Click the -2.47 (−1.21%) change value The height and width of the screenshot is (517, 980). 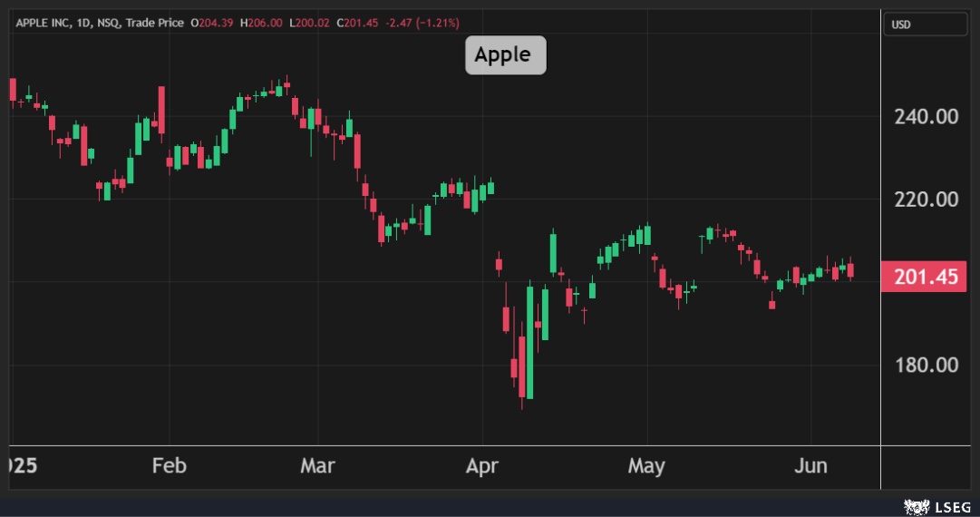422,23
